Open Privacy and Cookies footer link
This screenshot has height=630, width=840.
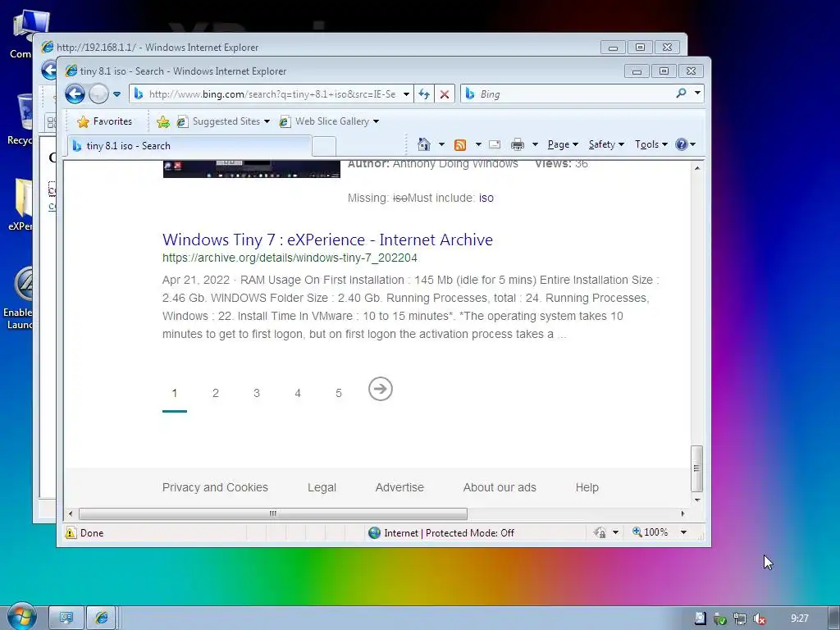click(x=215, y=487)
